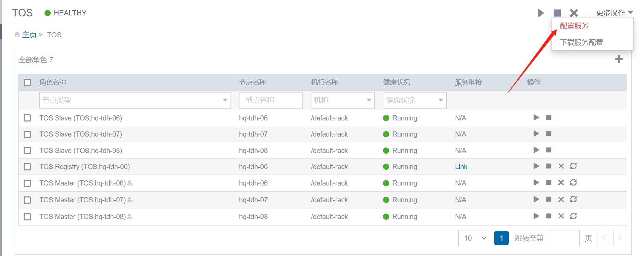Image resolution: width=644 pixels, height=256 pixels.
Task: Check the TOS Master hq-tdh-08 row checkbox
Action: click(27, 217)
